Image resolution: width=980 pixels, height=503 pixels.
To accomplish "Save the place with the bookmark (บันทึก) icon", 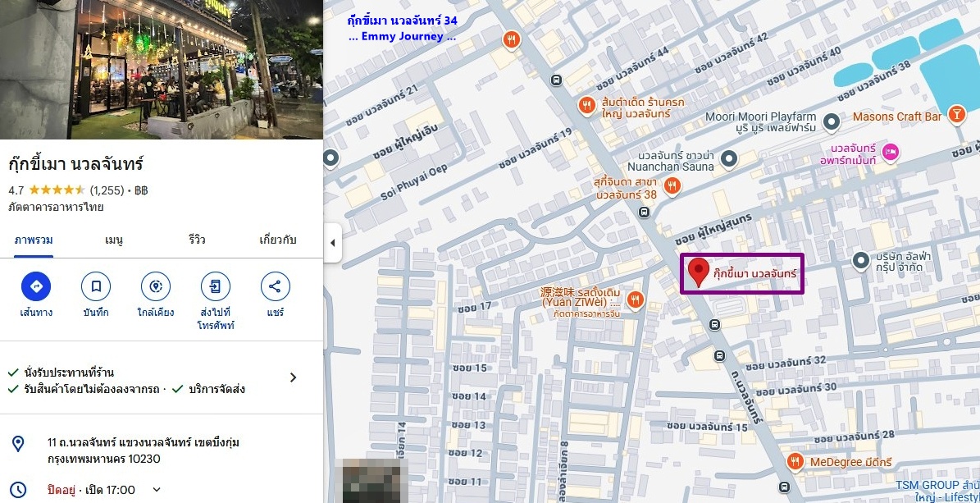I will (96, 286).
